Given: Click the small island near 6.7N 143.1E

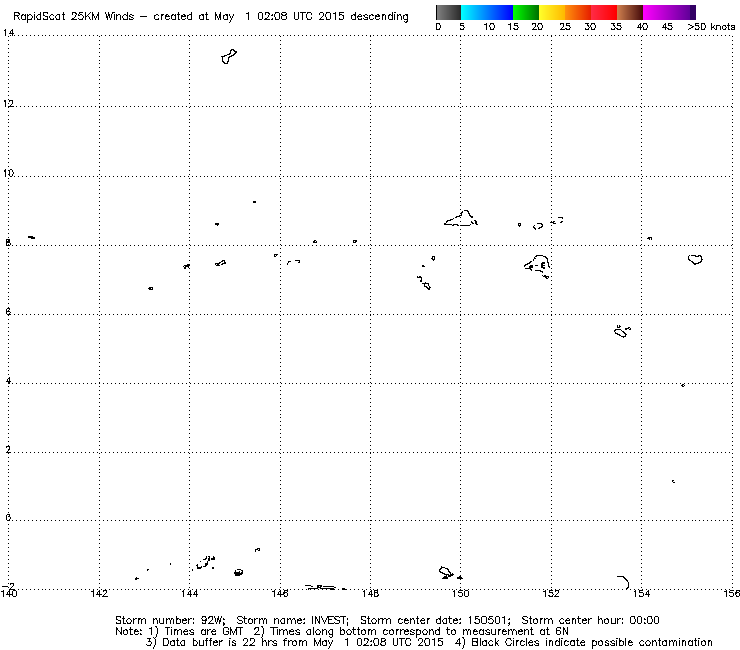Looking at the screenshot, I should click(x=151, y=288).
